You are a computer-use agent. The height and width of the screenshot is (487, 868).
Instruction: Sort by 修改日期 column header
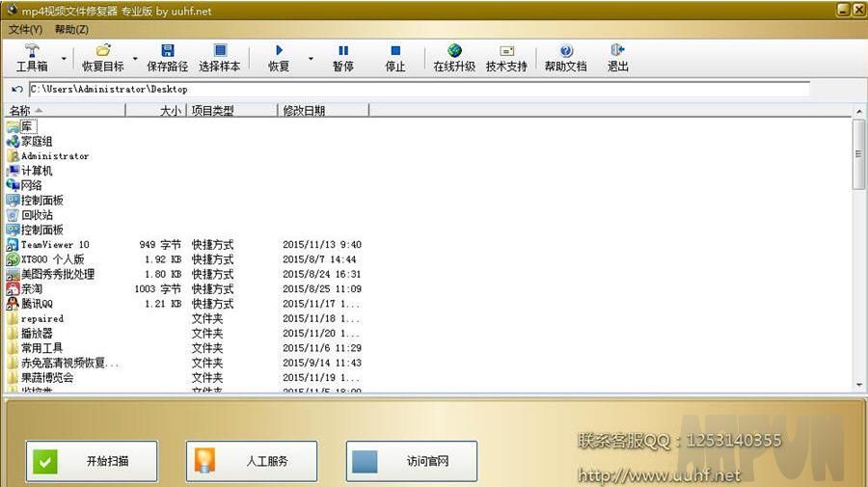click(323, 111)
